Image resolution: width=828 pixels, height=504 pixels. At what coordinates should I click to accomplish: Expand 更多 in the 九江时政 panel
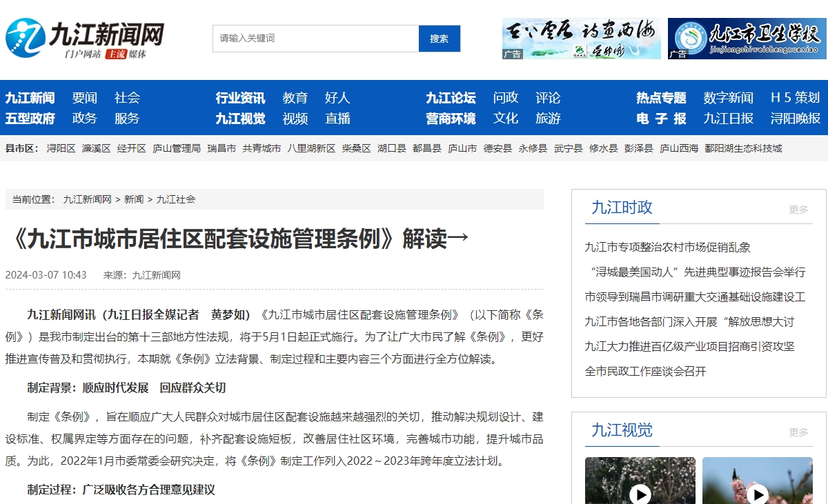[x=798, y=210]
